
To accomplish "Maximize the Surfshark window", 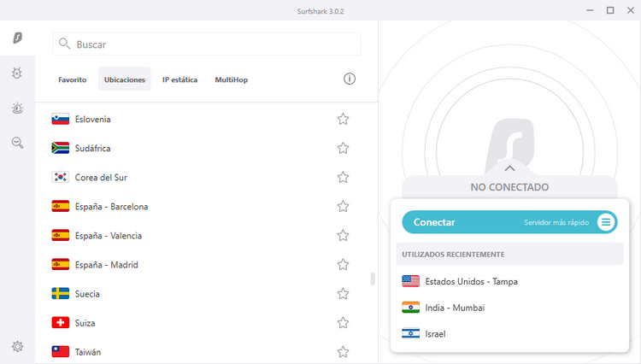I will (x=610, y=10).
